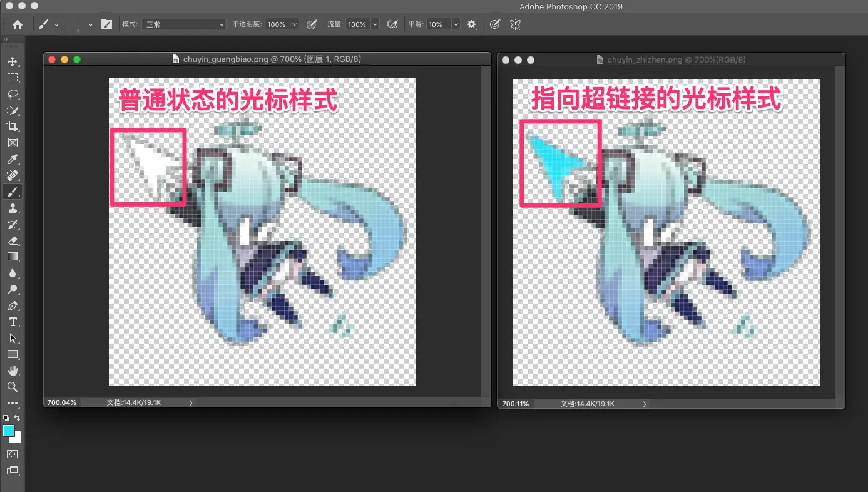Screen dimensions: 868x492
Task: Select the Lasso tool
Action: 12,94
